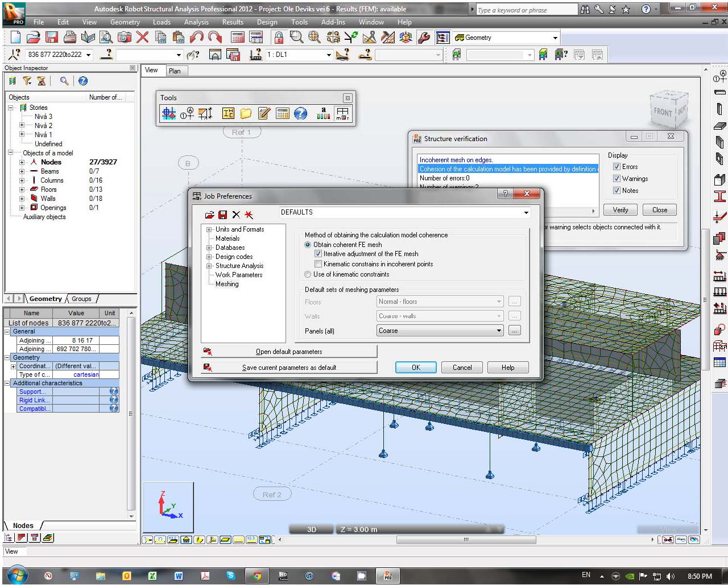Open the load case 1:DL1 dropdown
This screenshot has width=728, height=585.
pyautogui.click(x=329, y=55)
